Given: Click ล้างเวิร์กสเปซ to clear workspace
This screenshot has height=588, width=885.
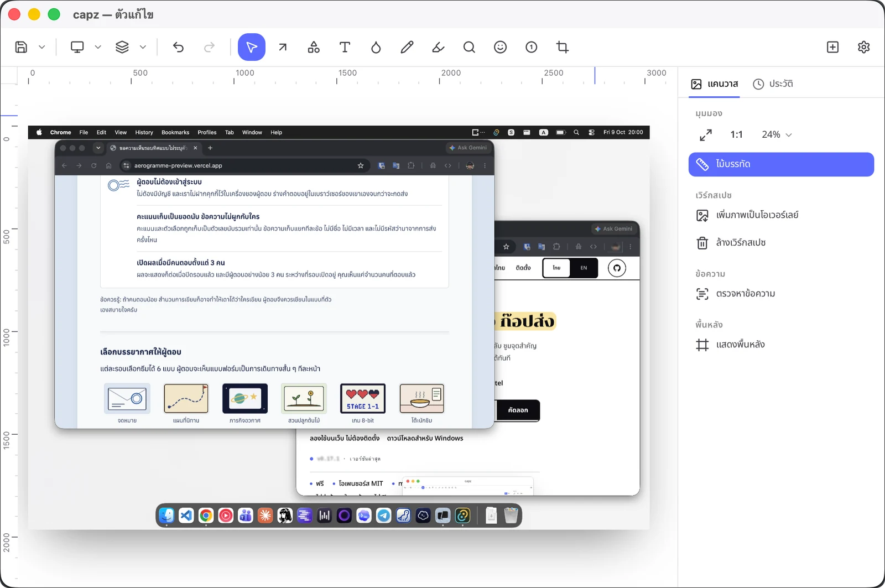Looking at the screenshot, I should (781, 243).
